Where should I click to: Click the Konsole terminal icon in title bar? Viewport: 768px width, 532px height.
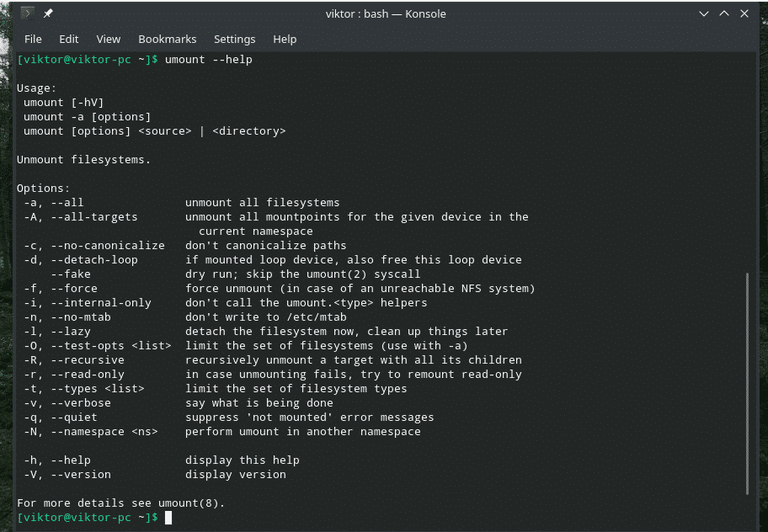pos(26,13)
